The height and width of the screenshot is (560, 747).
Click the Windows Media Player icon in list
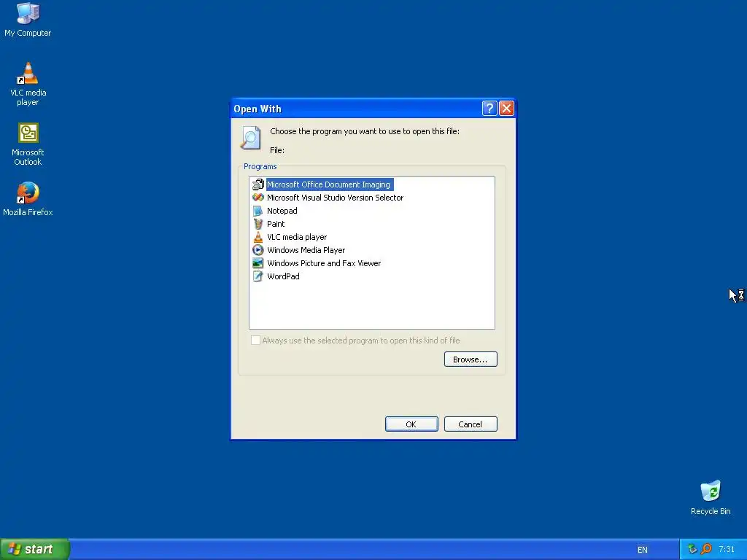click(x=258, y=250)
